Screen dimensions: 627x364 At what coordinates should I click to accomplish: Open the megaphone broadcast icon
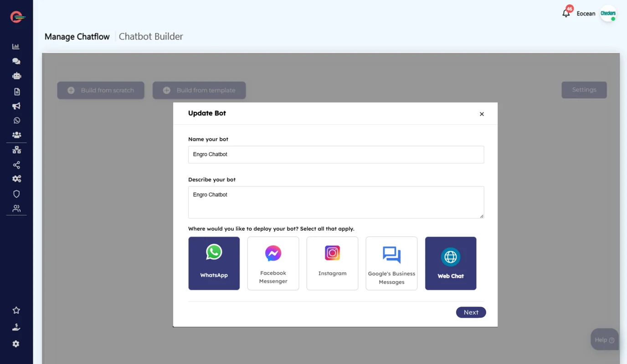(x=16, y=106)
